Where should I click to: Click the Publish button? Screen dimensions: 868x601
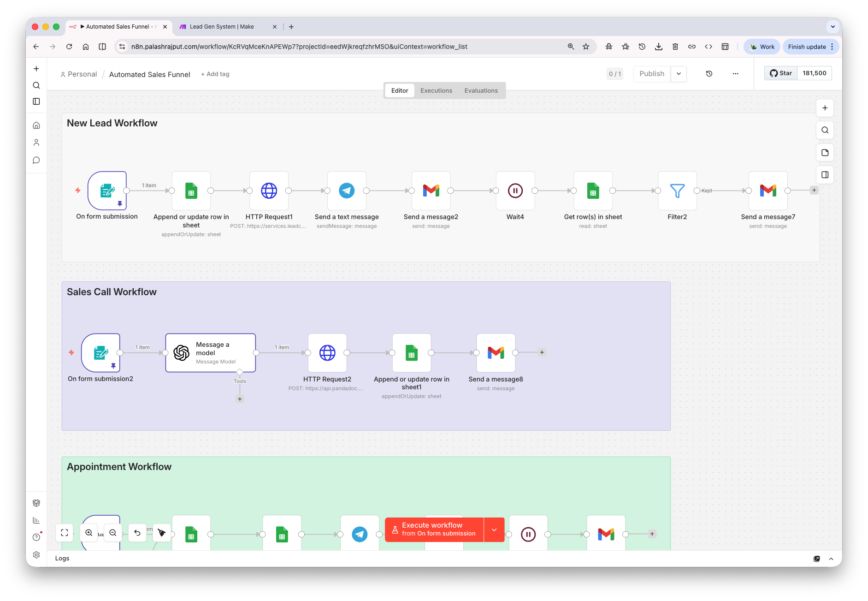click(x=651, y=74)
